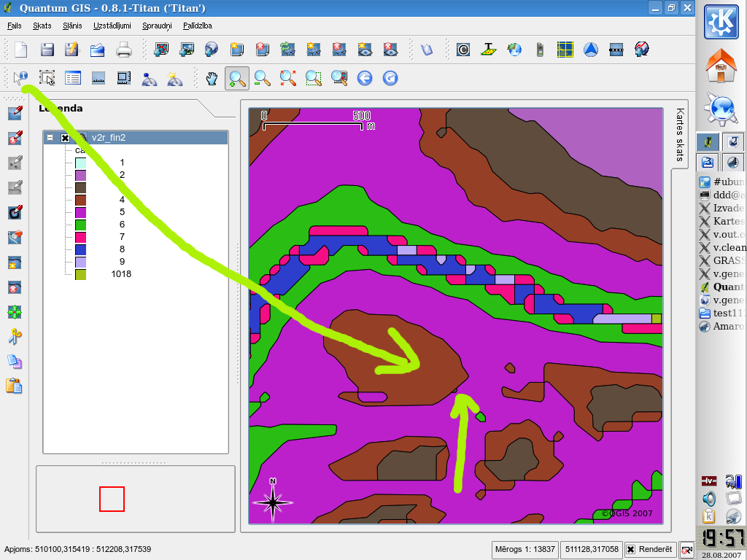Click the green swatch for class 6
The height and width of the screenshot is (560, 747).
80,225
